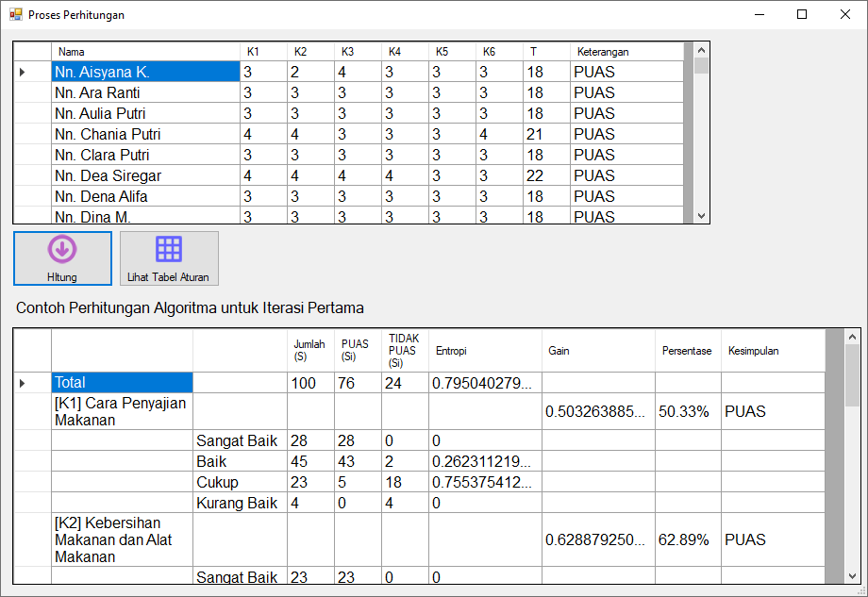868x597 pixels.
Task: Sort by the Keterangan column header
Action: click(626, 52)
